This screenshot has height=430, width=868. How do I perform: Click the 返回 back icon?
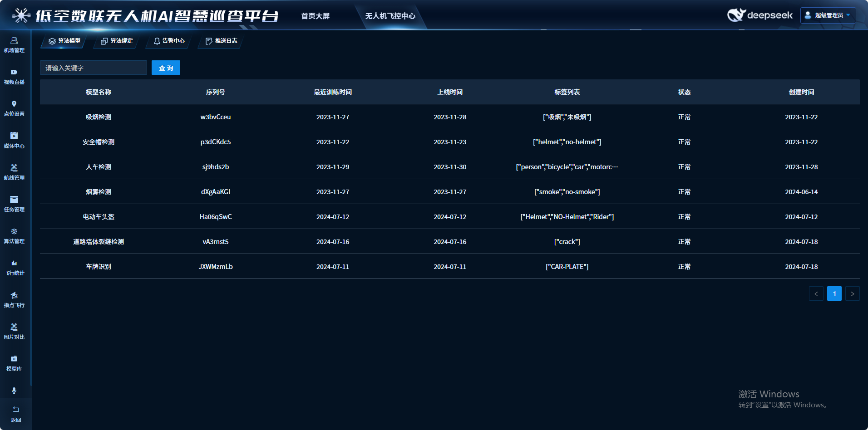pyautogui.click(x=16, y=410)
